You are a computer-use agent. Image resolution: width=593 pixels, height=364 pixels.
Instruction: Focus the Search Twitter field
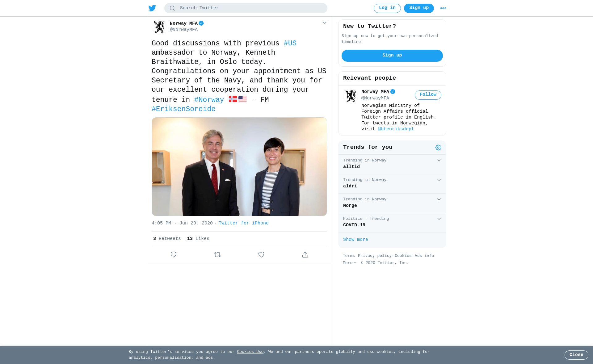point(246,8)
